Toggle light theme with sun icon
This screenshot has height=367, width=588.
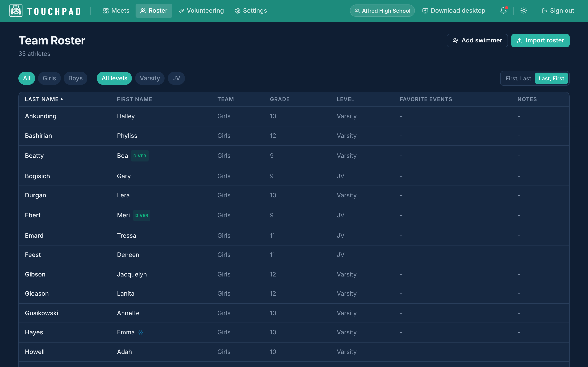[x=524, y=11]
